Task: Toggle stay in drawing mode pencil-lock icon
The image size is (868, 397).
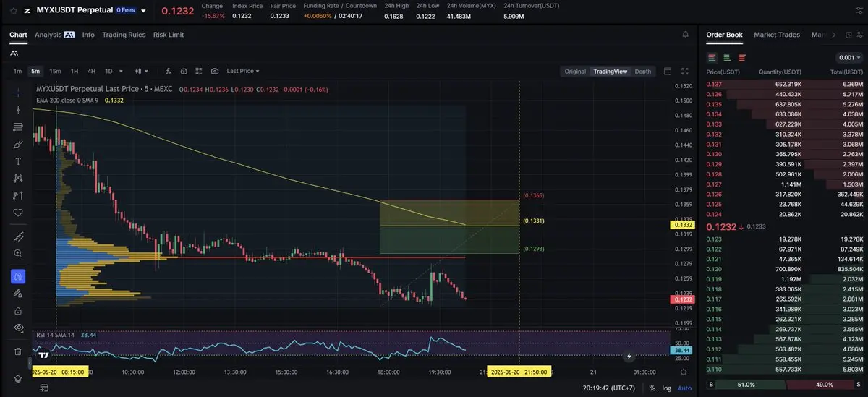Action: click(18, 294)
